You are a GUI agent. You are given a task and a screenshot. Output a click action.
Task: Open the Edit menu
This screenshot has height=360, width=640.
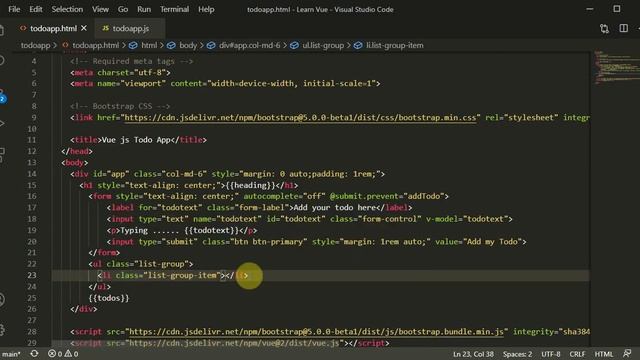coord(36,9)
